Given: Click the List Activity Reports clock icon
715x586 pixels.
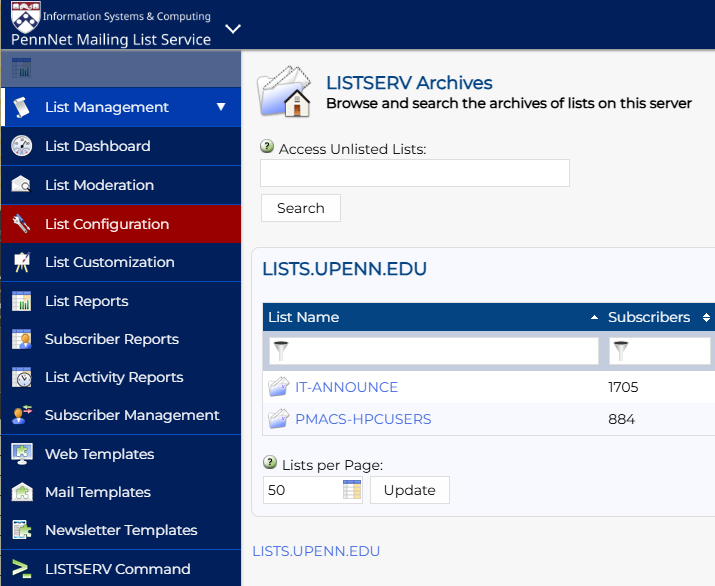Looking at the screenshot, I should click(x=21, y=377).
